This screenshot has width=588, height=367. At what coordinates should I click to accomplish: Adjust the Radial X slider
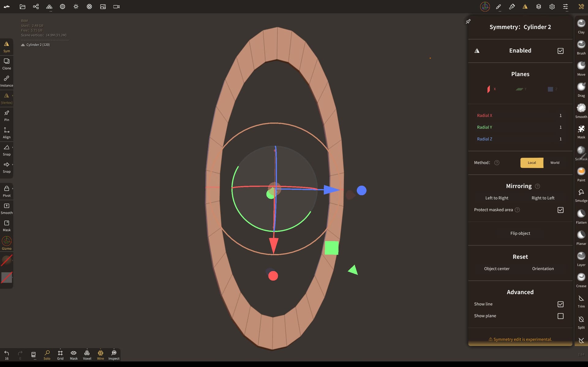click(520, 116)
